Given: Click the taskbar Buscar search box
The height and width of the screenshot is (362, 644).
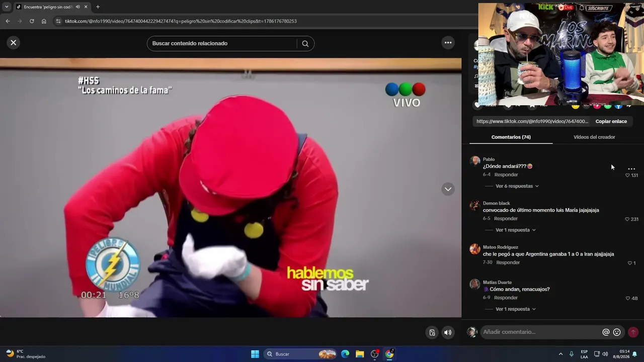Looking at the screenshot, I should tap(301, 354).
